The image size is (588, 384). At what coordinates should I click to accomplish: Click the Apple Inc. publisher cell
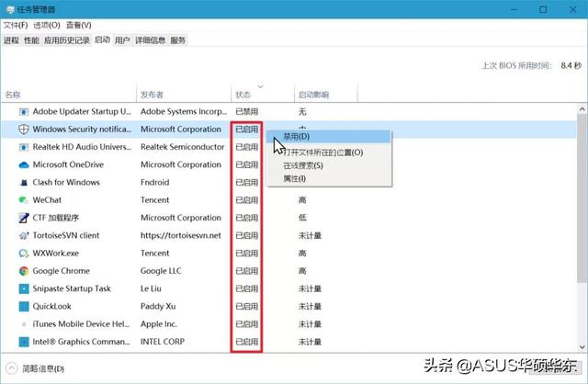[x=159, y=324]
